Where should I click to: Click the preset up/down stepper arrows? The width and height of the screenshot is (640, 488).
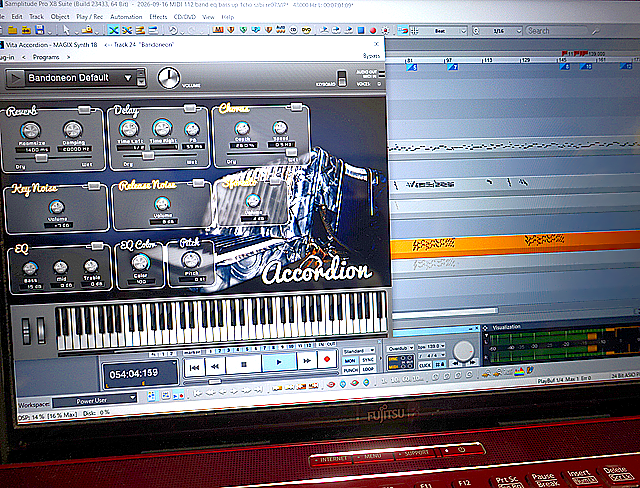141,78
